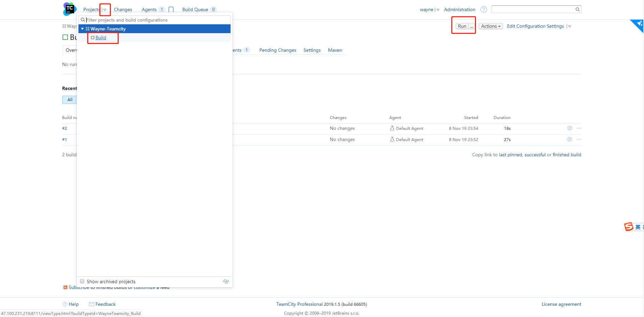Click No changes in build #1 row
The width and height of the screenshot is (644, 317).
(x=342, y=139)
